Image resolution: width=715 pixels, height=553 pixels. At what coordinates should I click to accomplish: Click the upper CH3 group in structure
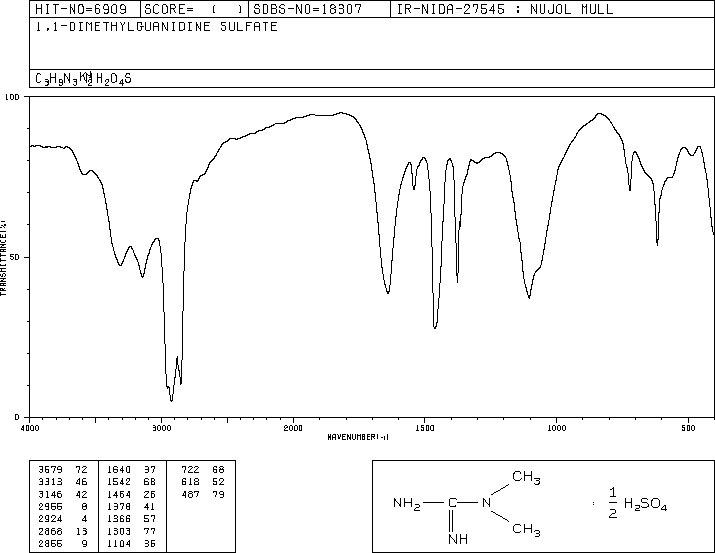pos(526,478)
